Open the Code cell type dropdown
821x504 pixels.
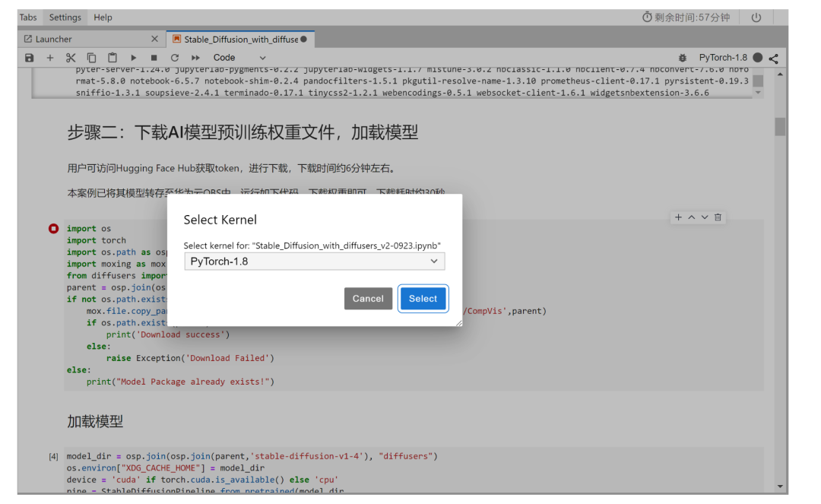click(239, 58)
